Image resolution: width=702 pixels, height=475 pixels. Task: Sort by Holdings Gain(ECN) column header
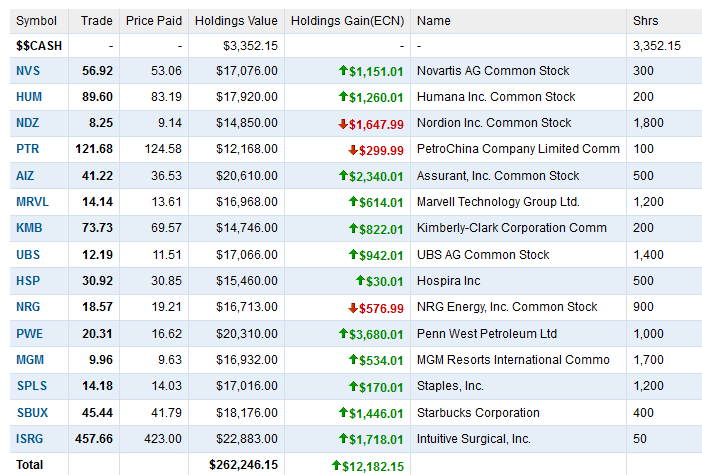[x=347, y=21]
